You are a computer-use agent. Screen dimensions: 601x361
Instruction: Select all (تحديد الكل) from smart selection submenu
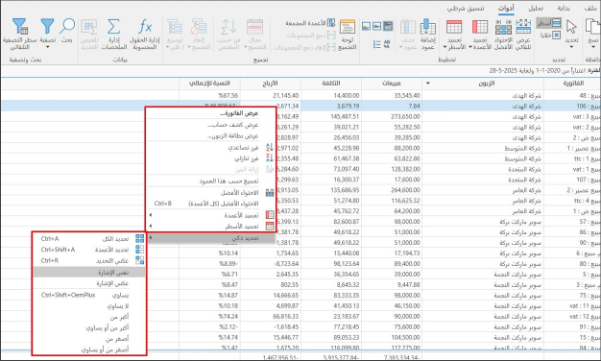[89, 239]
